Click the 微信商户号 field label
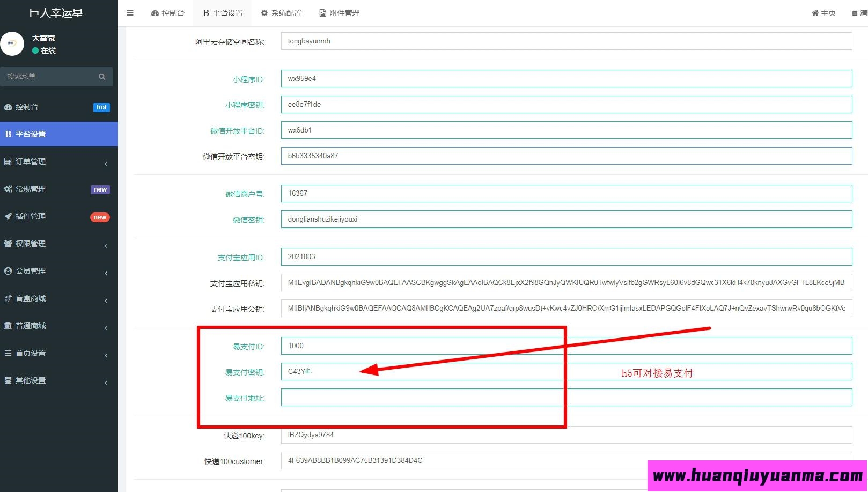Screen dimensions: 868x492 (245, 194)
